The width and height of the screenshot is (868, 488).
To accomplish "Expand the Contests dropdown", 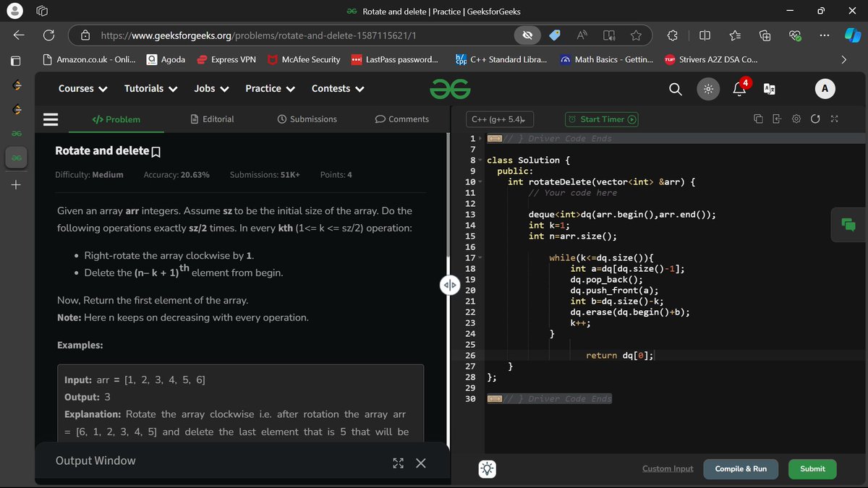I will [338, 89].
